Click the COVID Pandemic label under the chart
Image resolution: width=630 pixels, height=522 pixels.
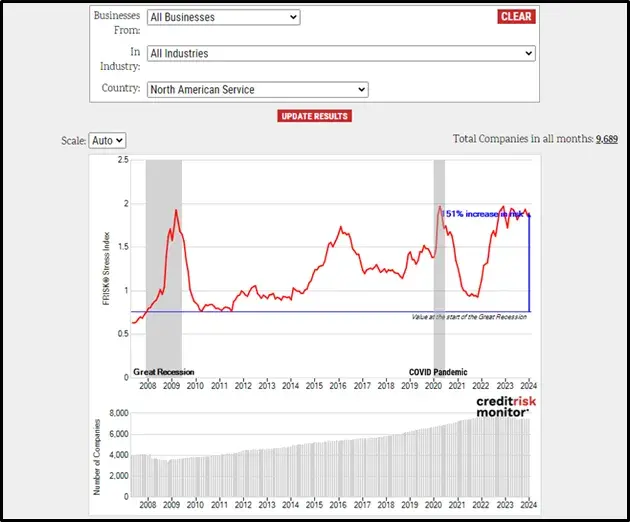click(438, 372)
